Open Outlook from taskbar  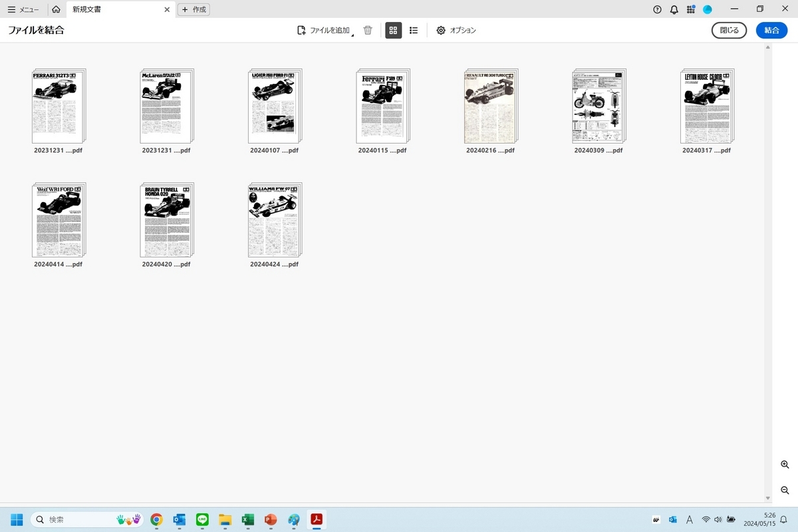click(180, 519)
